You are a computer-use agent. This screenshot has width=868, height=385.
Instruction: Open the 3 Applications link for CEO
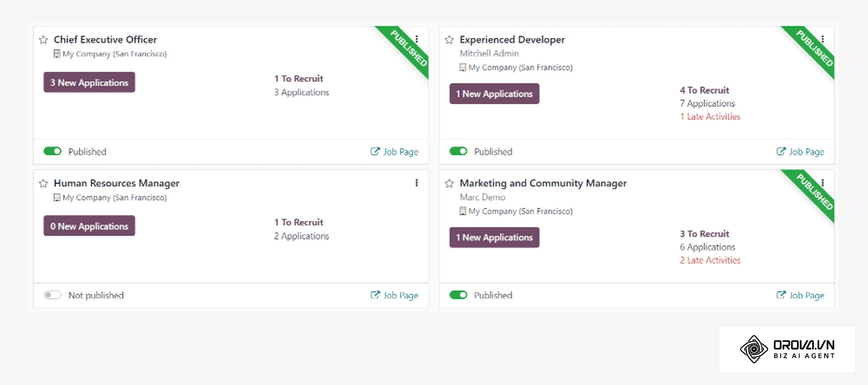tap(302, 92)
